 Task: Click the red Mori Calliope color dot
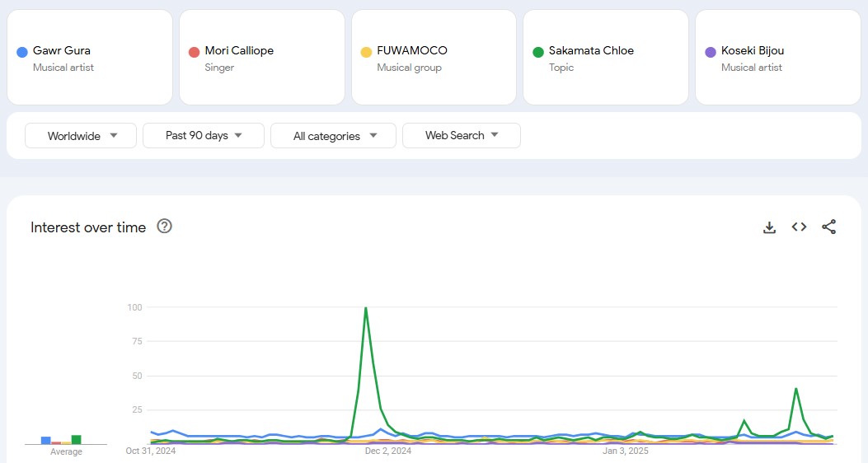pos(195,52)
